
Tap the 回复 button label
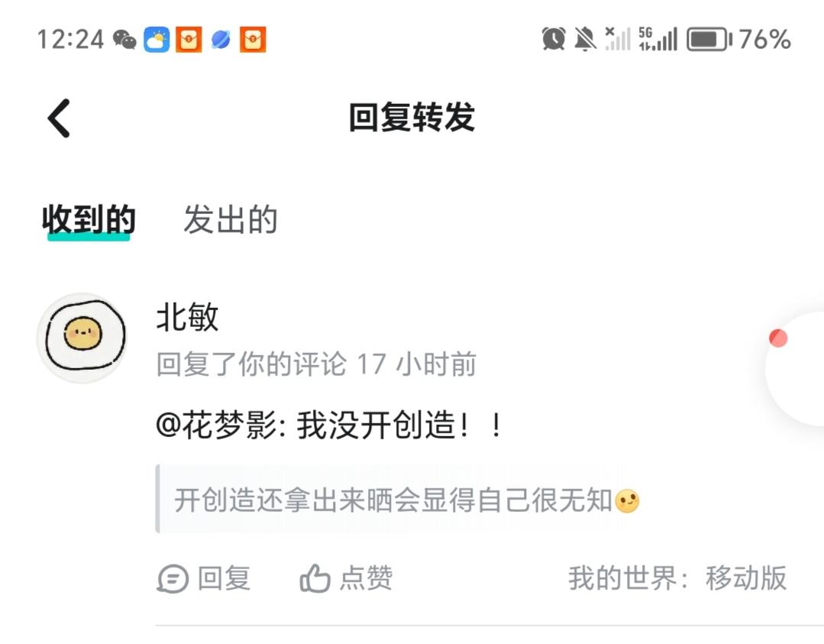point(224,578)
